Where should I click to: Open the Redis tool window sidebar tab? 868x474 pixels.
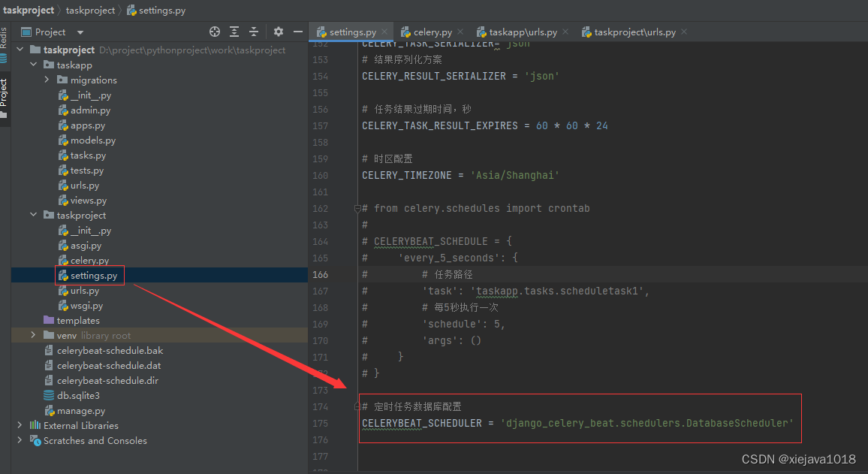(5, 44)
